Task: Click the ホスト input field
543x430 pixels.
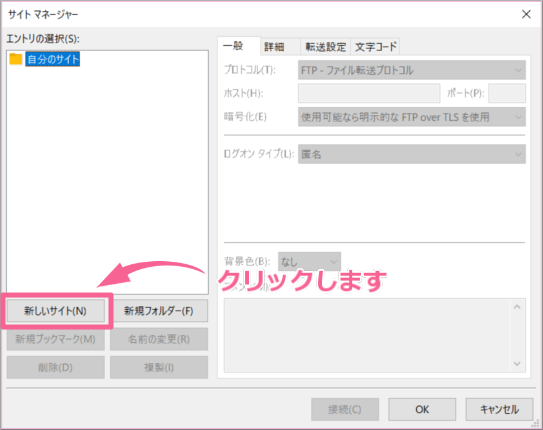Action: pos(369,93)
